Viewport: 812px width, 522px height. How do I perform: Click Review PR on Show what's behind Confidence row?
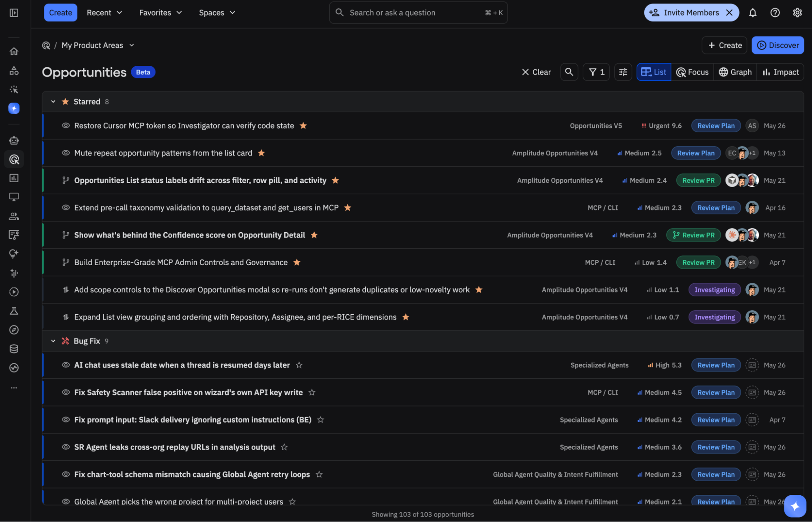tap(693, 235)
